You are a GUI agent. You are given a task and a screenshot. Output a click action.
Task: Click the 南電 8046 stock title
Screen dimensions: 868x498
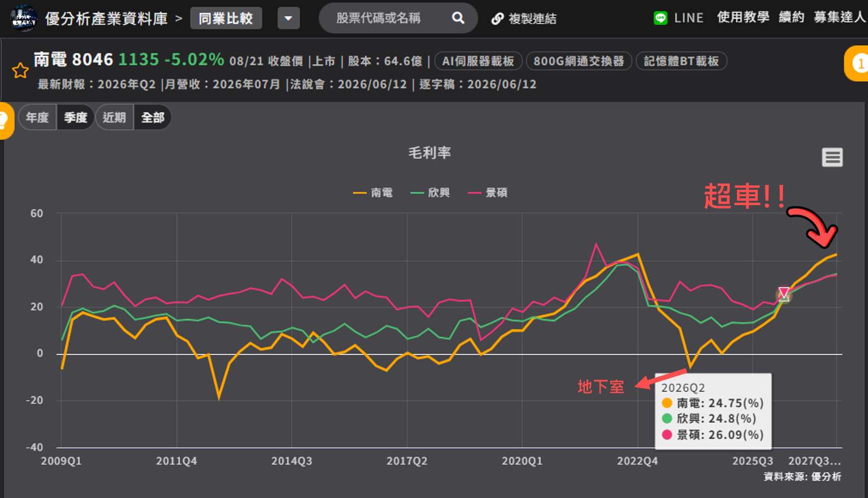tap(73, 59)
